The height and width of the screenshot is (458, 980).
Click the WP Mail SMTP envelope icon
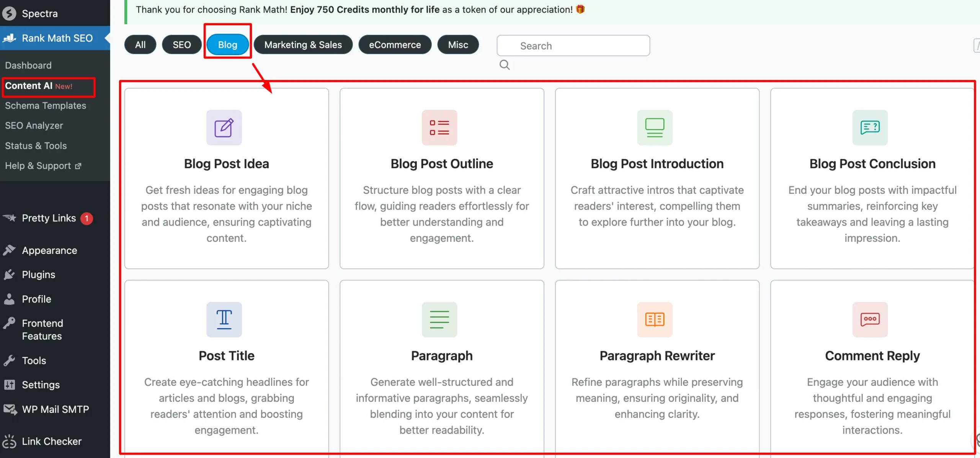point(10,409)
